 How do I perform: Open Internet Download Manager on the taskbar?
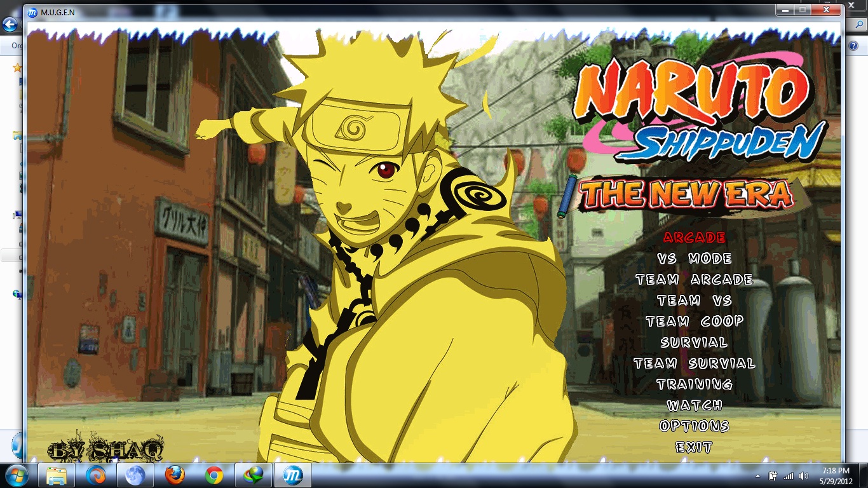point(254,475)
